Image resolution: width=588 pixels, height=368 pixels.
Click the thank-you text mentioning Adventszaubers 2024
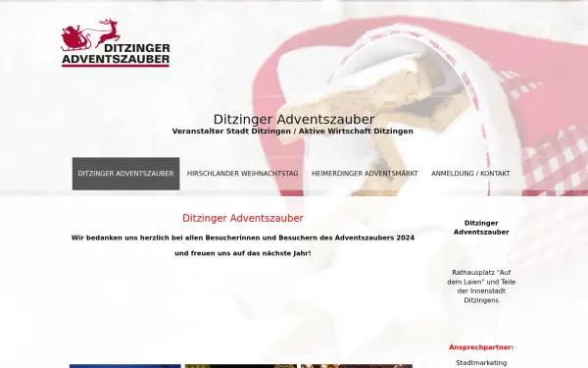pos(243,237)
